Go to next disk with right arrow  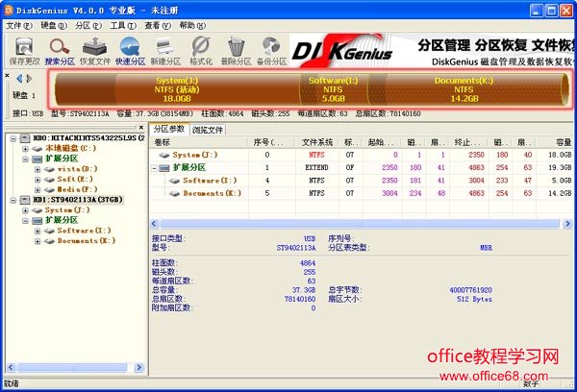coord(29,79)
